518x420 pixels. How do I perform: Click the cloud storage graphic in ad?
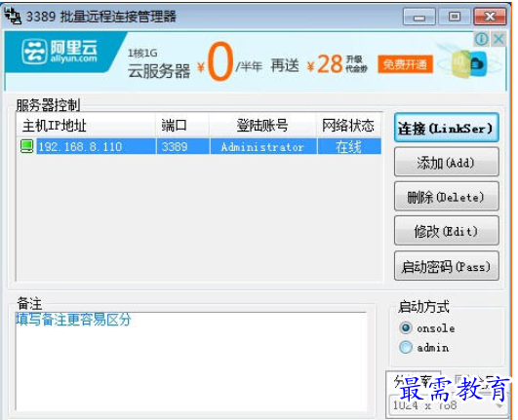pos(468,63)
